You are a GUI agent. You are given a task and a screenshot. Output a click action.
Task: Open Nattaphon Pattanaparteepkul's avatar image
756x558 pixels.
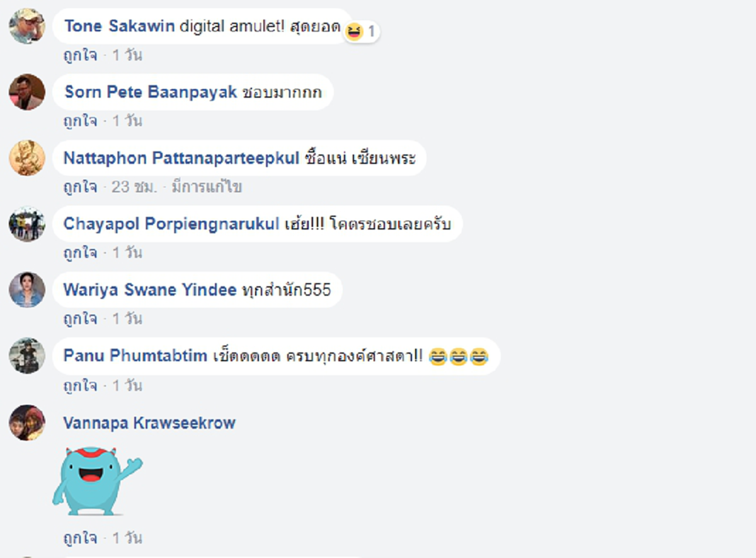pyautogui.click(x=27, y=158)
